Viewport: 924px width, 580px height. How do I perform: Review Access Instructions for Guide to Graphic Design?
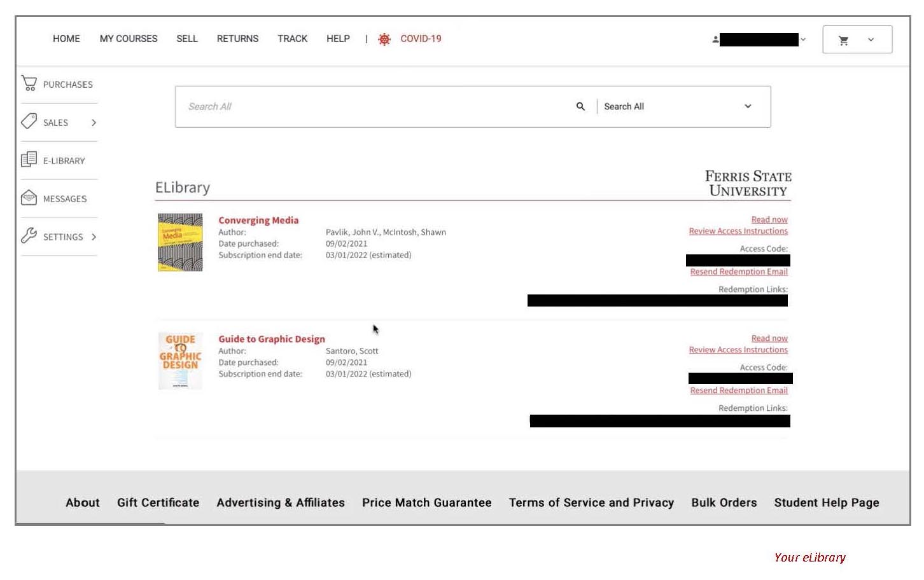click(738, 350)
